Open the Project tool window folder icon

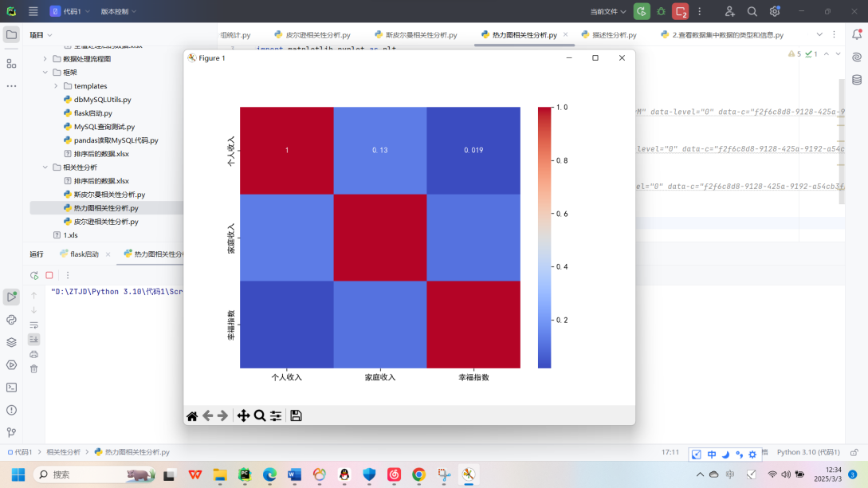12,35
